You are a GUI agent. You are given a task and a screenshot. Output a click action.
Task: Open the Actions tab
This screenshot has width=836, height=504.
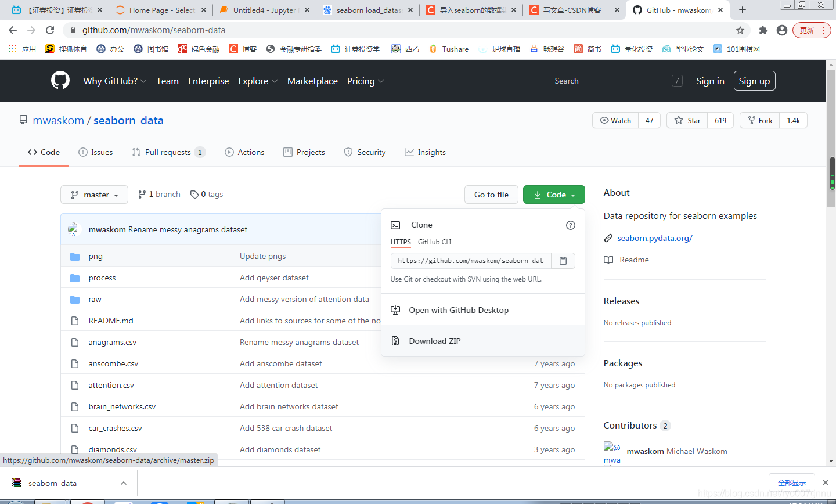click(x=244, y=152)
